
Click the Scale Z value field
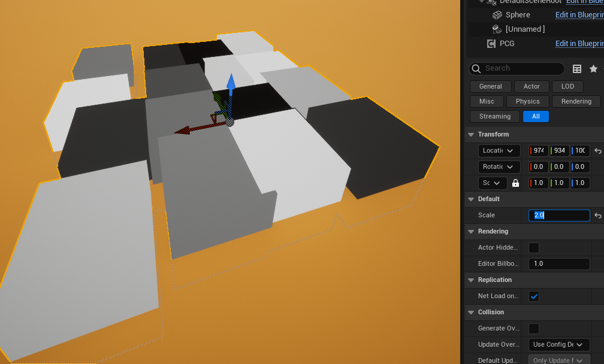pos(580,183)
